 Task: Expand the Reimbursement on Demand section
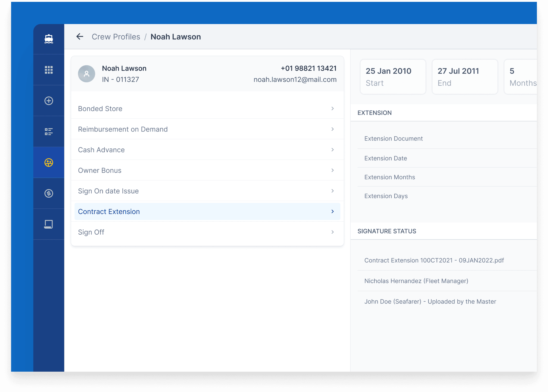[207, 129]
